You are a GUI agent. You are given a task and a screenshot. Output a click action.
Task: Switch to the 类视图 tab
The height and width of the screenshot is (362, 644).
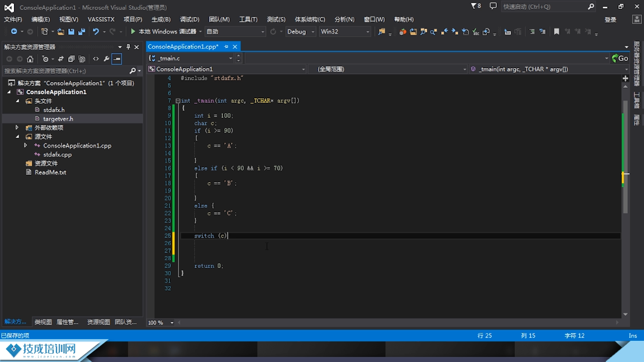point(43,322)
